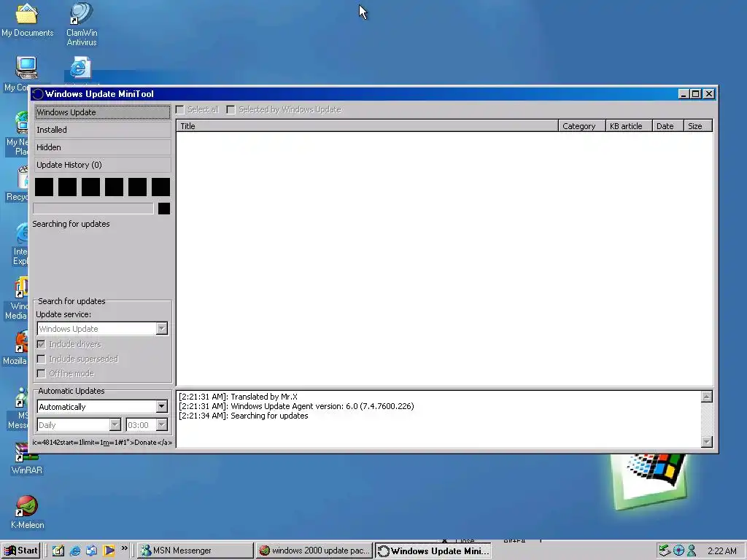
Task: Click the Windows Update Mini... taskbar button
Action: [433, 551]
